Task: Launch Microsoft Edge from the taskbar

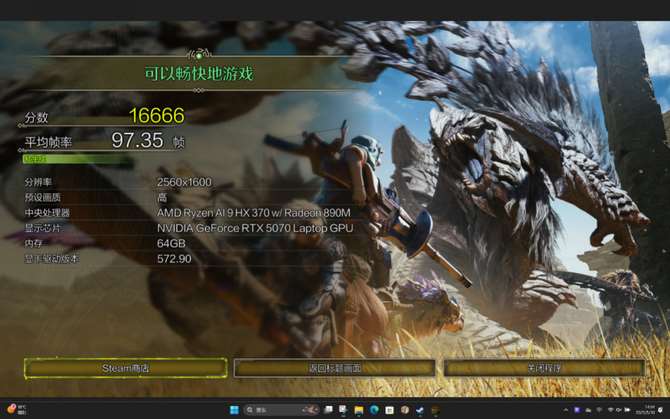Action: coord(374,410)
